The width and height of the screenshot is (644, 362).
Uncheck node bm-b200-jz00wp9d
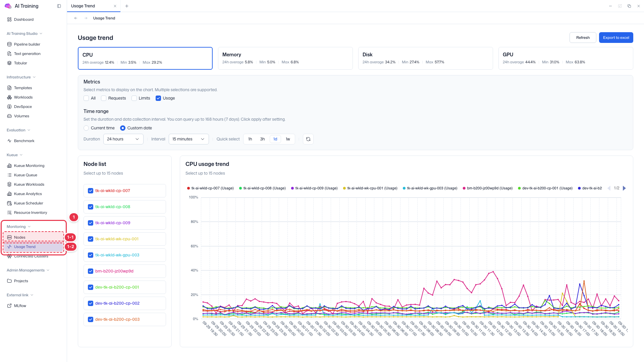coord(91,271)
